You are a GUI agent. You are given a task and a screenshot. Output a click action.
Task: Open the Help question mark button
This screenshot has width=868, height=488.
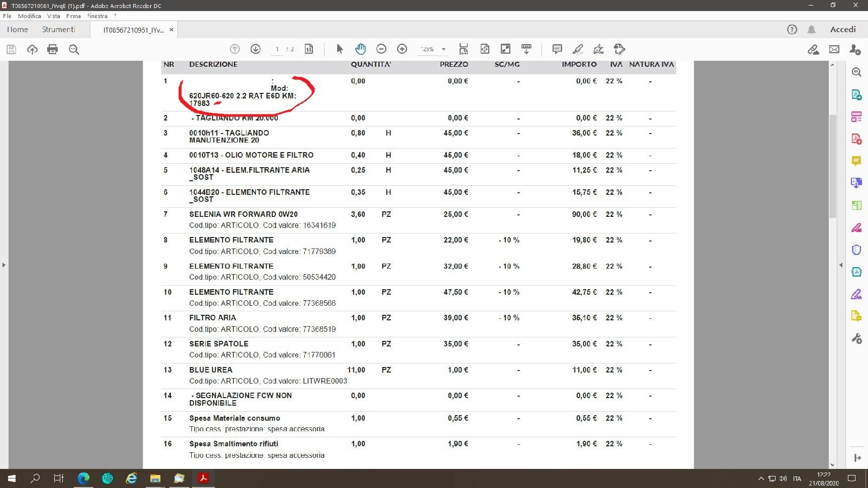792,30
